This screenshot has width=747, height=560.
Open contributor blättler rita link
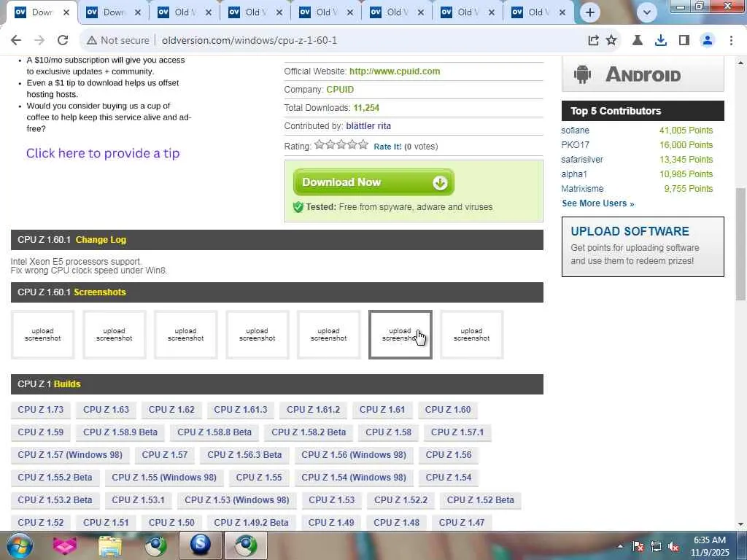[x=368, y=126]
